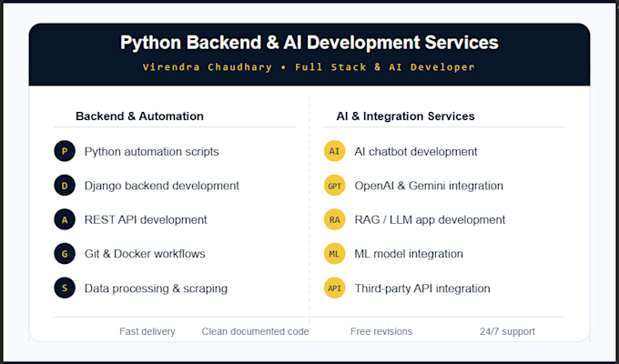This screenshot has width=619, height=364.
Task: Click the S icon for Data processing
Action: [x=65, y=288]
